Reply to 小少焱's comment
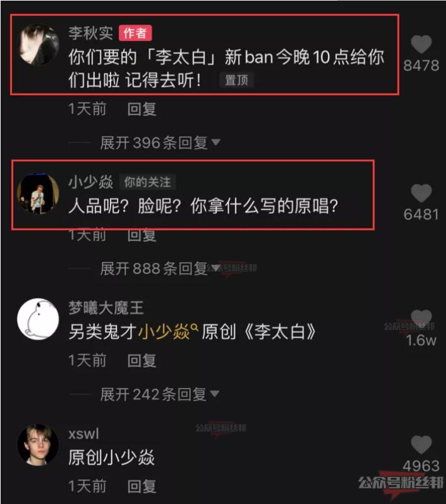Screen dimensions: 446x504 tap(141, 235)
